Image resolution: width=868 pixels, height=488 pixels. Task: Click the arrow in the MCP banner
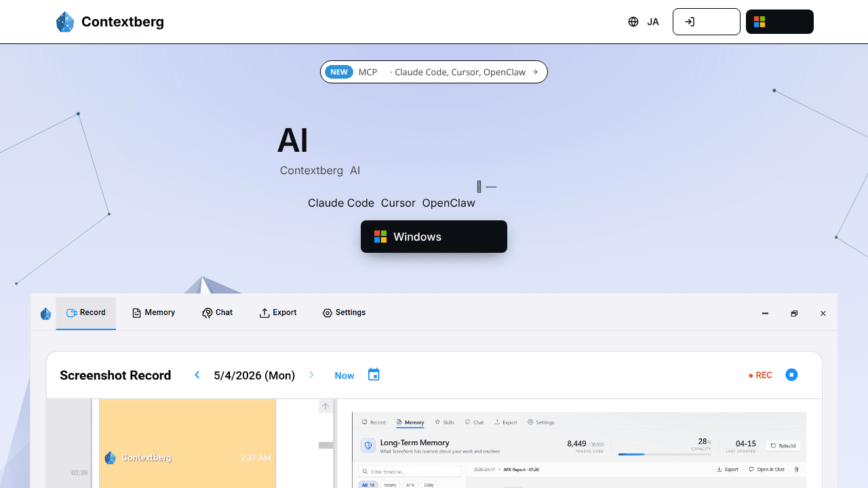535,72
